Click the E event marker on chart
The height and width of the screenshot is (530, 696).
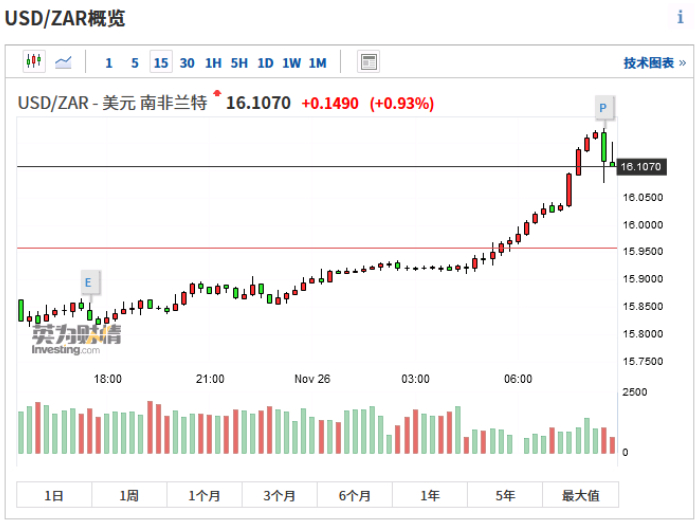(88, 283)
